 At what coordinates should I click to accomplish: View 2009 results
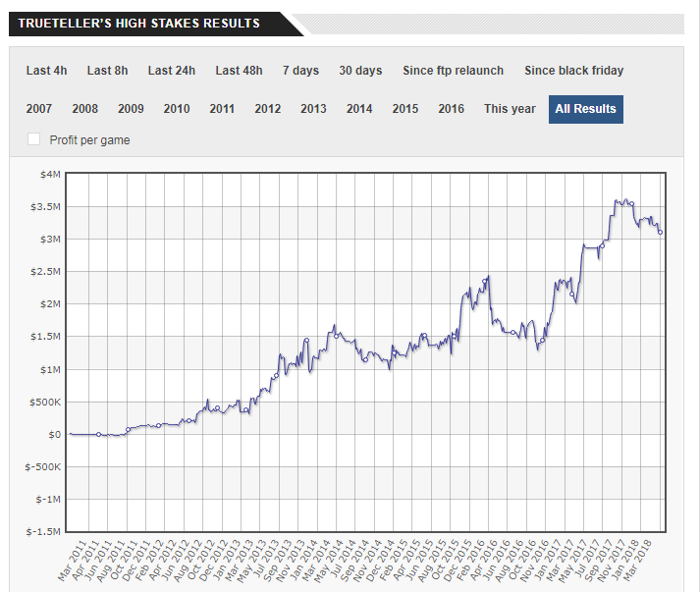131,109
